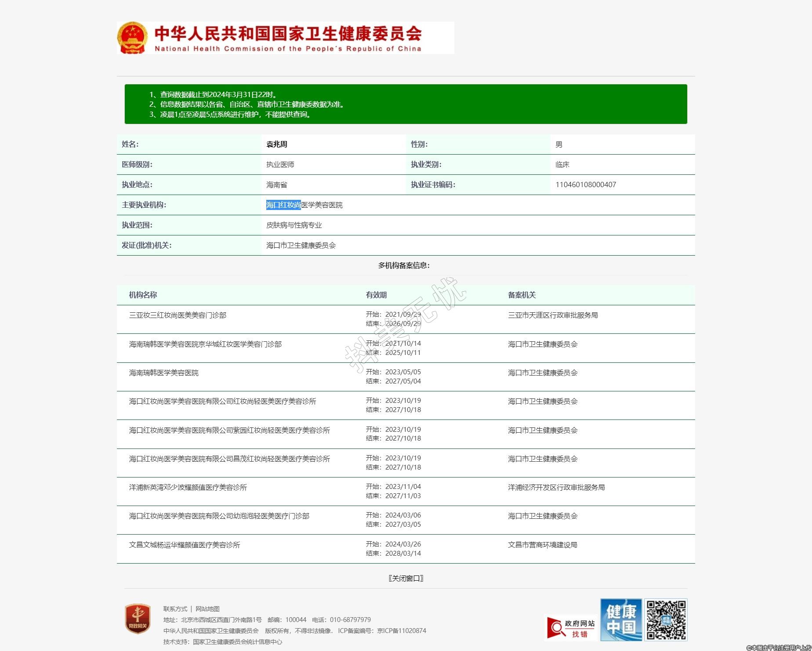Select the 三亚妆三红妆尚医美美容门诊部 row
Viewport: 812px width, 651px height.
pos(178,315)
